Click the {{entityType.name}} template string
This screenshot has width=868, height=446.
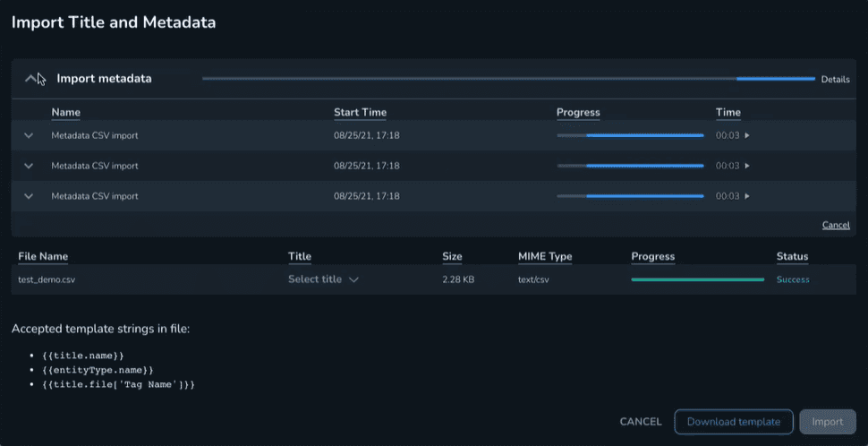(98, 370)
